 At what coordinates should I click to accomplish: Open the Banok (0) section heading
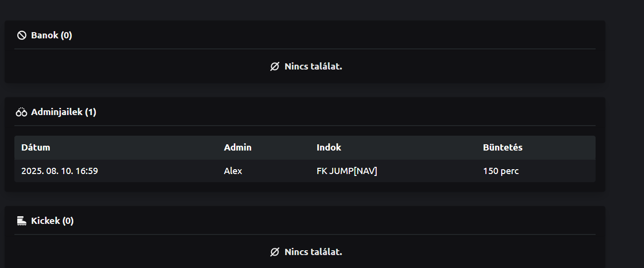pyautogui.click(x=51, y=35)
